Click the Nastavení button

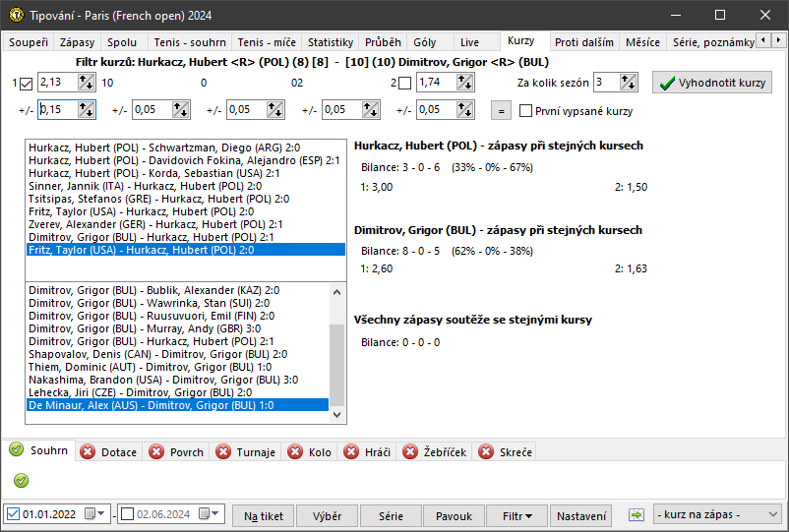[581, 515]
